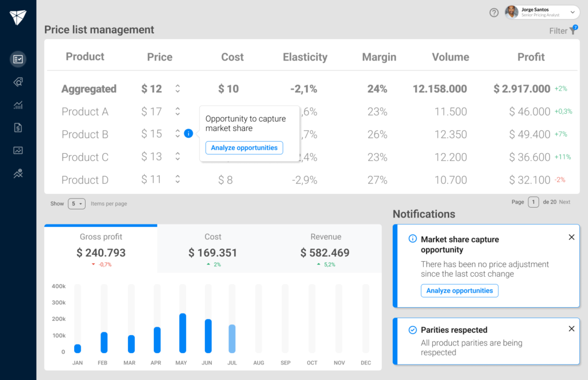Click Analyze opportunities in the tooltip popup
The width and height of the screenshot is (588, 380).
click(244, 148)
